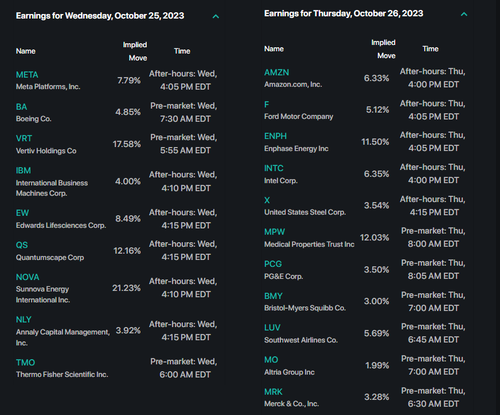Click the Implied Move header in Wednesday table
Image resolution: width=500 pixels, height=415 pixels.
[135, 51]
